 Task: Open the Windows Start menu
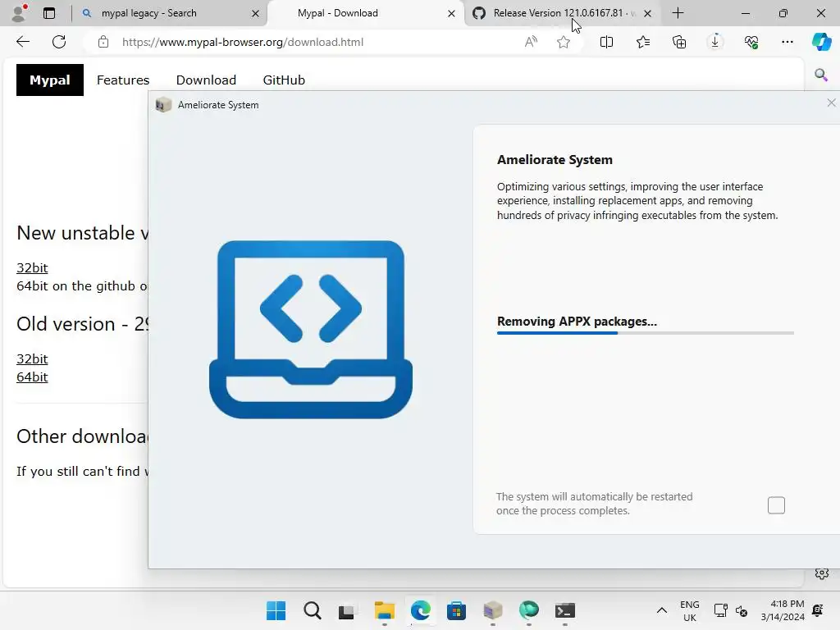coord(276,610)
